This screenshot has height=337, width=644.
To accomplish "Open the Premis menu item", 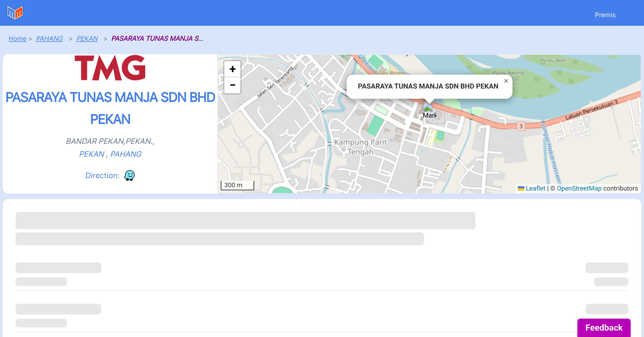I will [605, 15].
